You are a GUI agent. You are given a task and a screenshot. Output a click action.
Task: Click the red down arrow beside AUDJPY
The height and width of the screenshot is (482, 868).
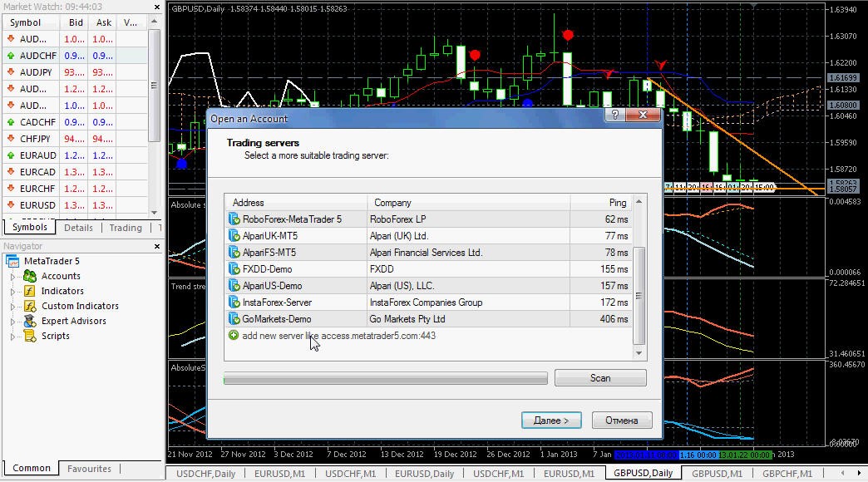(11, 72)
